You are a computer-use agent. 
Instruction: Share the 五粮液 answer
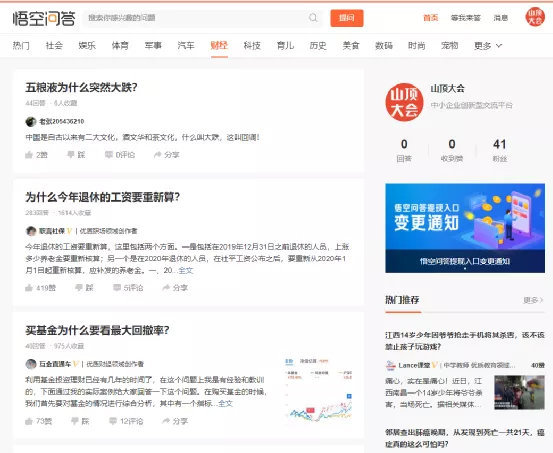(x=167, y=155)
